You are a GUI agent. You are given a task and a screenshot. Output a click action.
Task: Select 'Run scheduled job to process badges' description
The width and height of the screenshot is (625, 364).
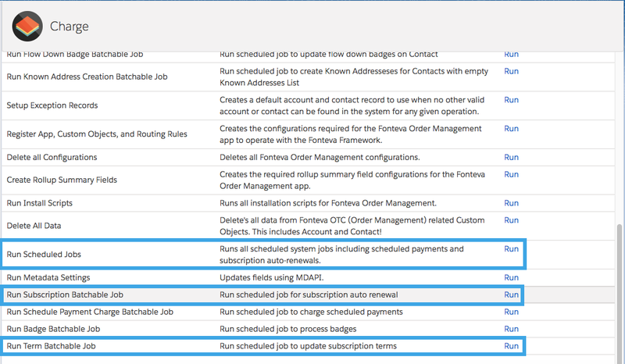click(x=287, y=329)
